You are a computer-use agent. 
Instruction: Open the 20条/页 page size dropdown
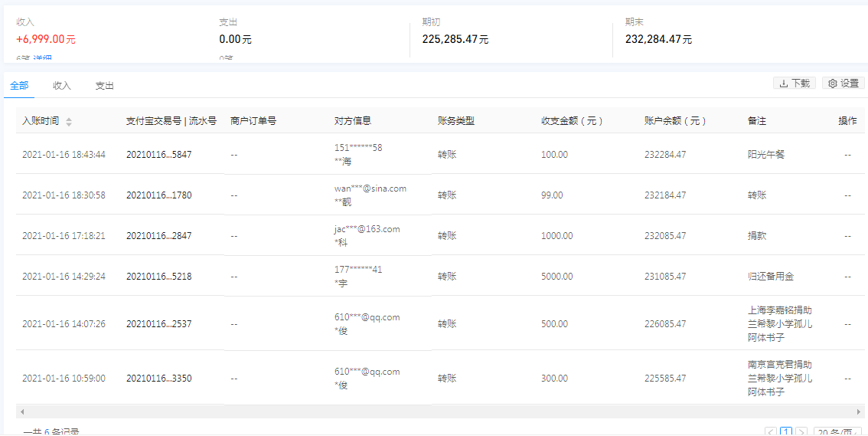coord(838,431)
